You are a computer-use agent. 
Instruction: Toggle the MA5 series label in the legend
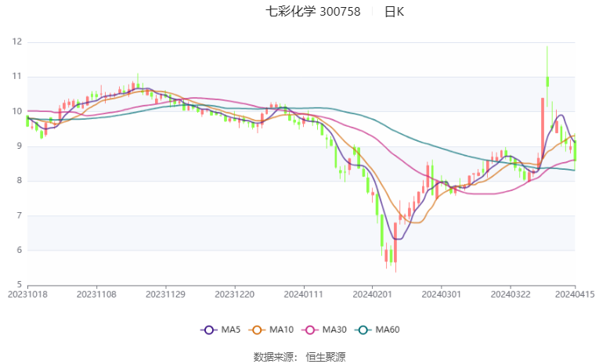pyautogui.click(x=229, y=330)
